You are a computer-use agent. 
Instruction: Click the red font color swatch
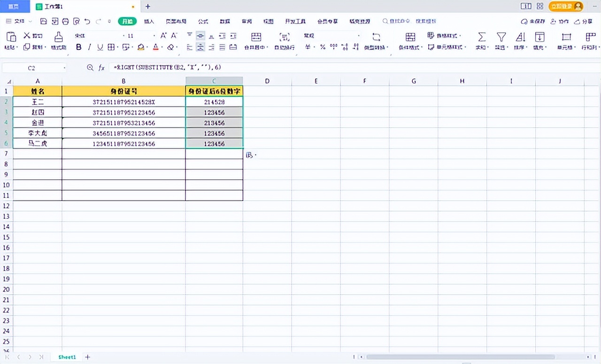[x=155, y=47]
